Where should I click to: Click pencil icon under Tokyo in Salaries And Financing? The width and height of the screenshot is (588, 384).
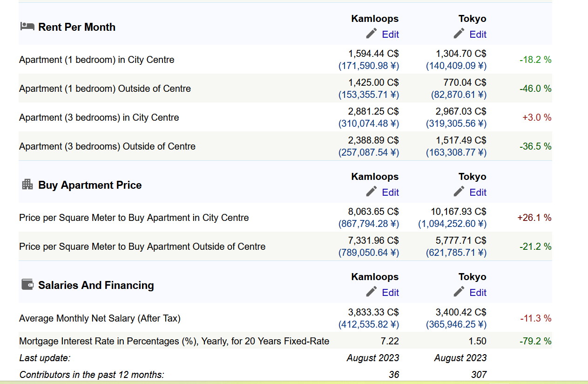point(459,292)
